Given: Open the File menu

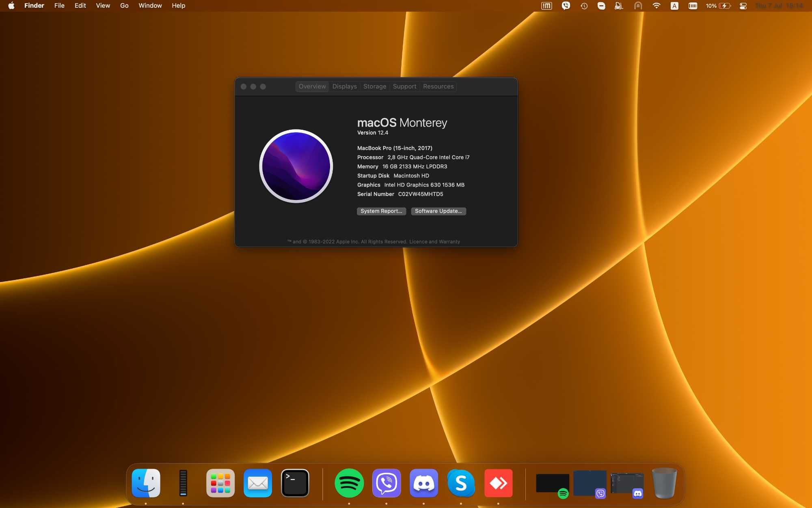Looking at the screenshot, I should [x=59, y=6].
